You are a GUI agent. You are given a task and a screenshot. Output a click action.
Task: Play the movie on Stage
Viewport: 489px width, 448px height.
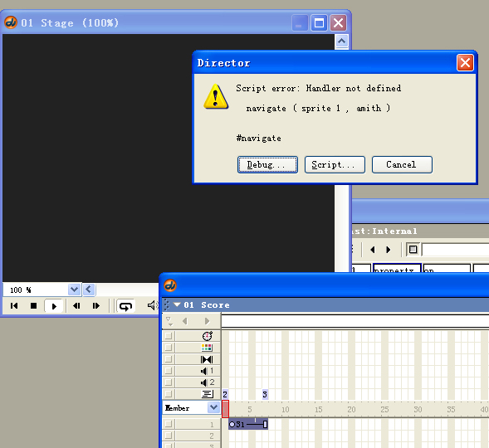tap(54, 306)
